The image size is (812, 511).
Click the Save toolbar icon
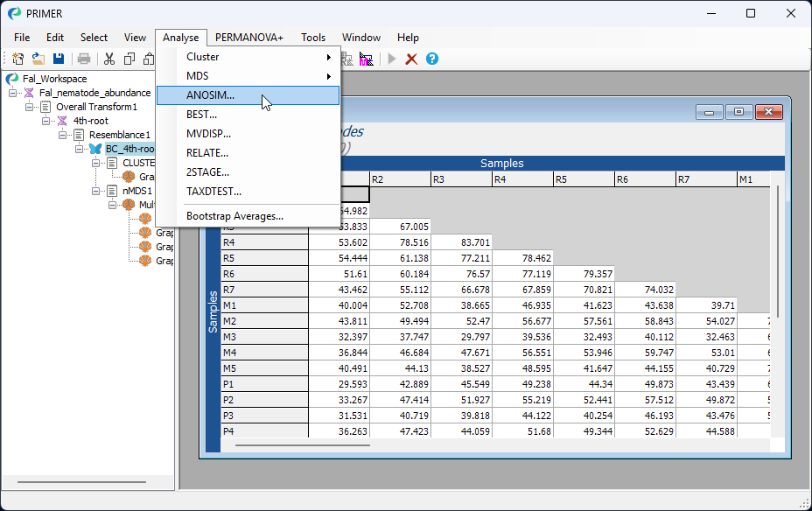click(59, 59)
